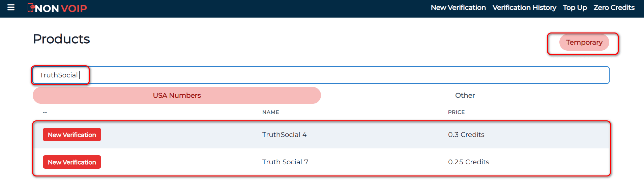Switch to the USA Numbers tab

coord(177,95)
